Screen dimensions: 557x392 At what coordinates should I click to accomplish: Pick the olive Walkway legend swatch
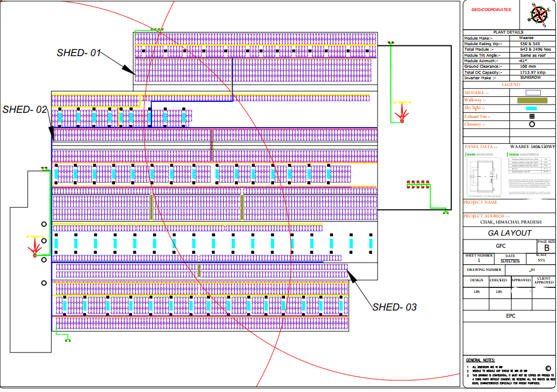(x=532, y=101)
